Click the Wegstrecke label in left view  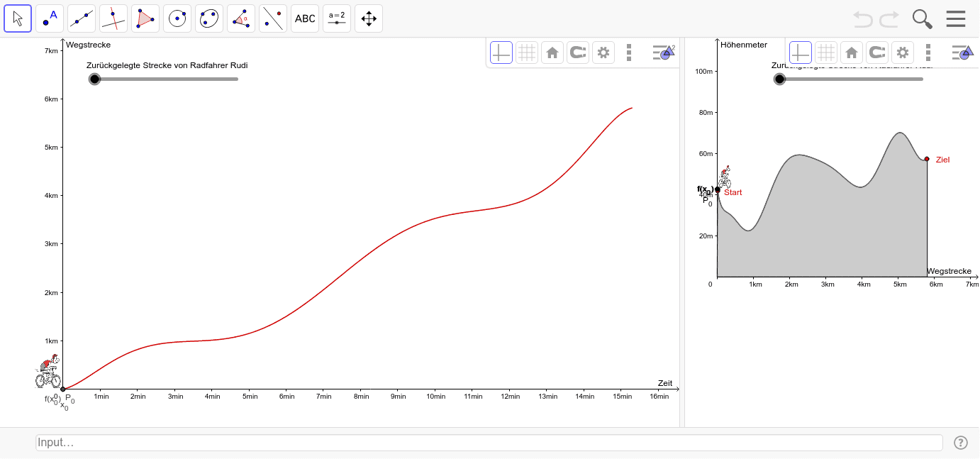pos(89,45)
